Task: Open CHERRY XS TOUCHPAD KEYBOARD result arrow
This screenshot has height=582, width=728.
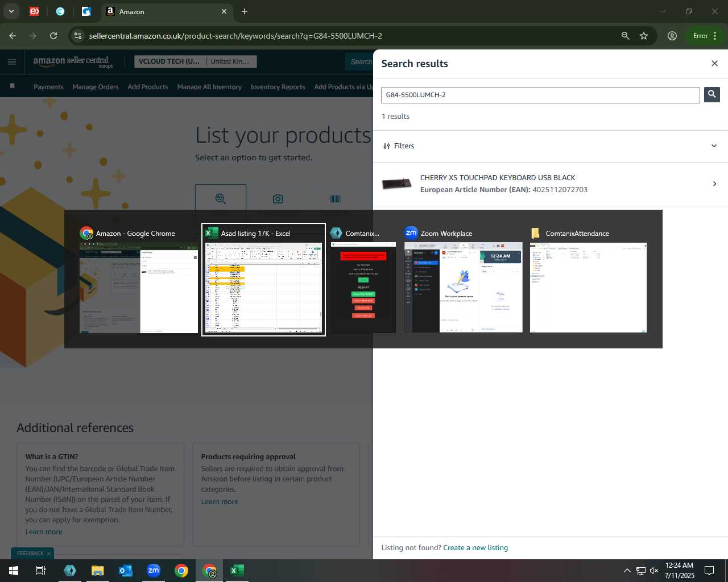Action: (x=714, y=184)
